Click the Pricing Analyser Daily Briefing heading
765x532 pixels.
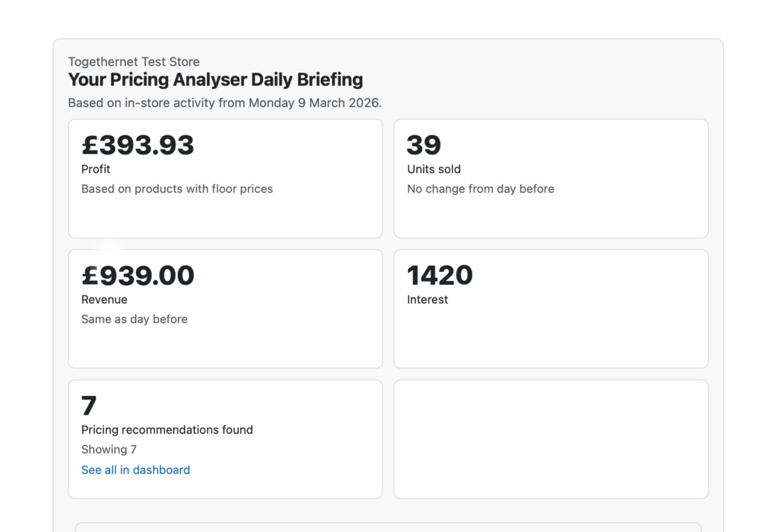215,80
